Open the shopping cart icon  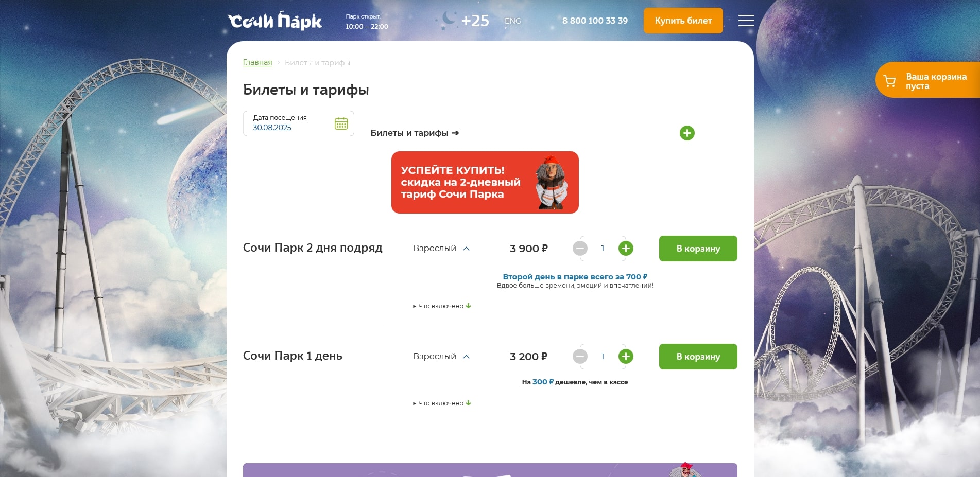pos(889,80)
